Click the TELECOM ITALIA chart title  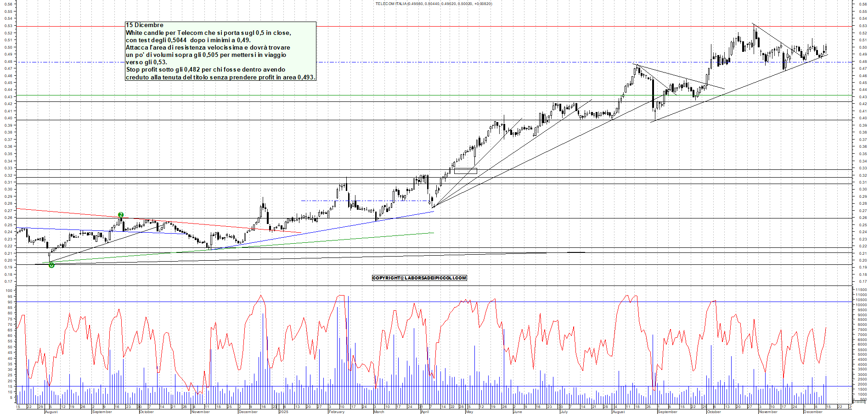pyautogui.click(x=434, y=4)
